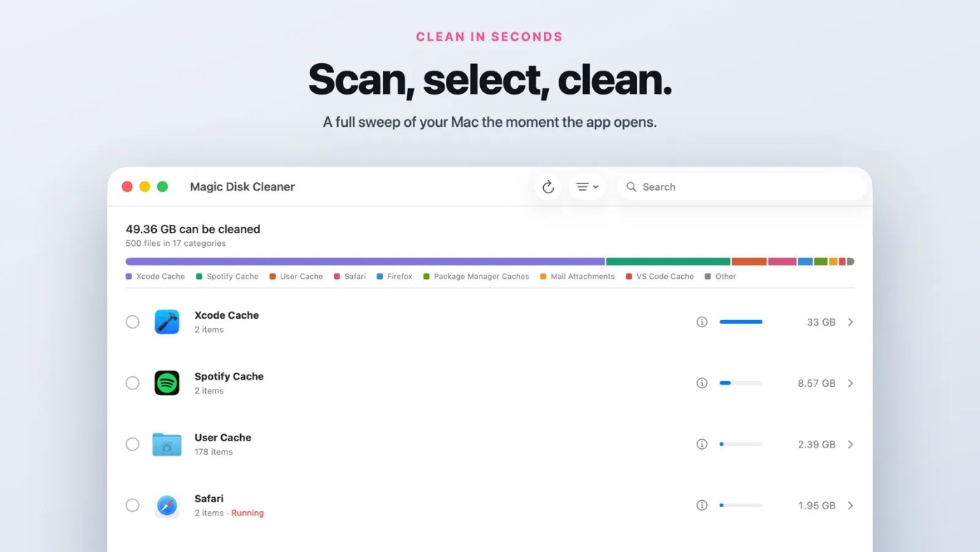
Task: Click the Mail Attachments legend swatch
Action: (543, 277)
